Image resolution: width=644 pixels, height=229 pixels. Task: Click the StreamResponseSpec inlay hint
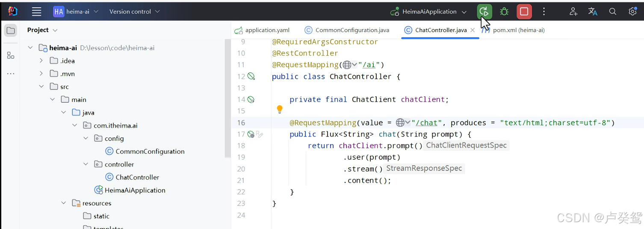click(424, 169)
